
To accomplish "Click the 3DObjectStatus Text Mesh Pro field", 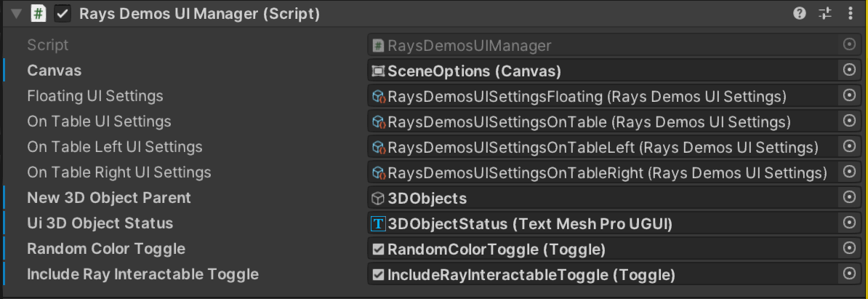I will (603, 223).
